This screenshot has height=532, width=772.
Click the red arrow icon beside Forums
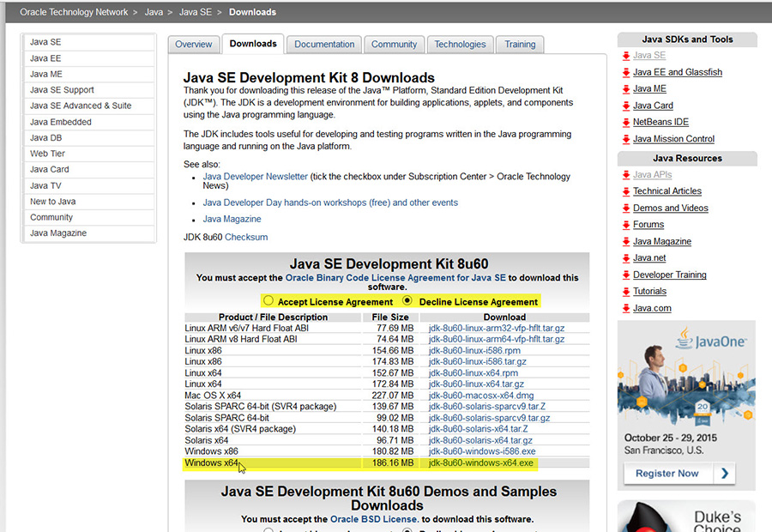(626, 225)
